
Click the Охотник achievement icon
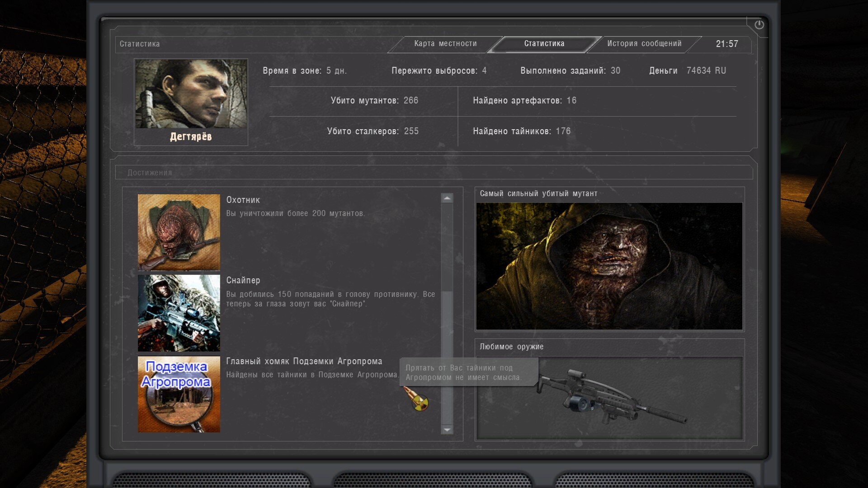179,232
